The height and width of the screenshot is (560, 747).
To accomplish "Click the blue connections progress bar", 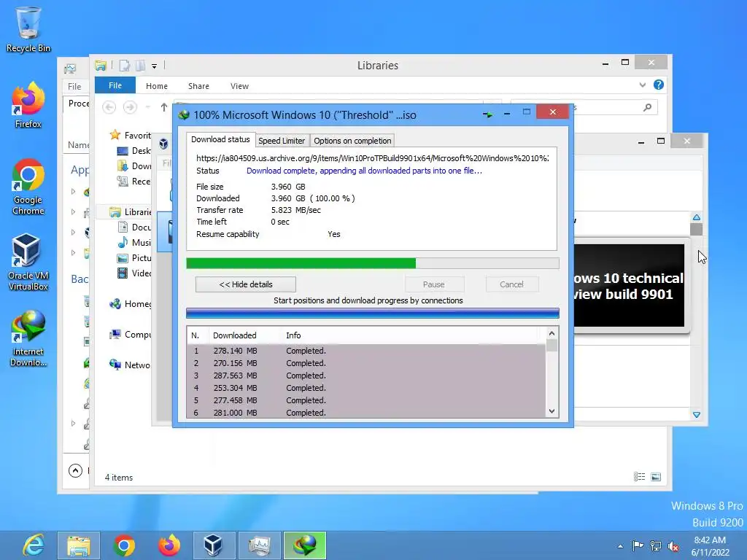I will pyautogui.click(x=373, y=313).
